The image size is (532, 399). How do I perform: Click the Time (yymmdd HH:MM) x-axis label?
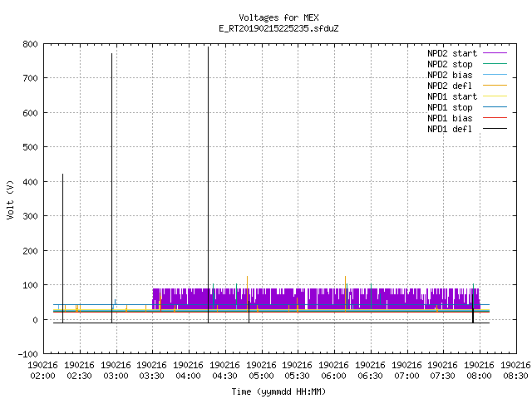pyautogui.click(x=278, y=392)
